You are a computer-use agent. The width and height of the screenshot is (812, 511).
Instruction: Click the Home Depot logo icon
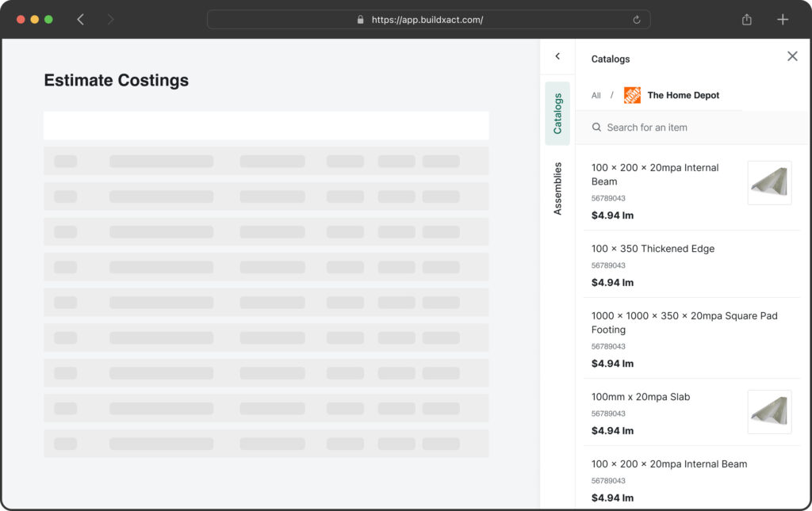point(632,95)
